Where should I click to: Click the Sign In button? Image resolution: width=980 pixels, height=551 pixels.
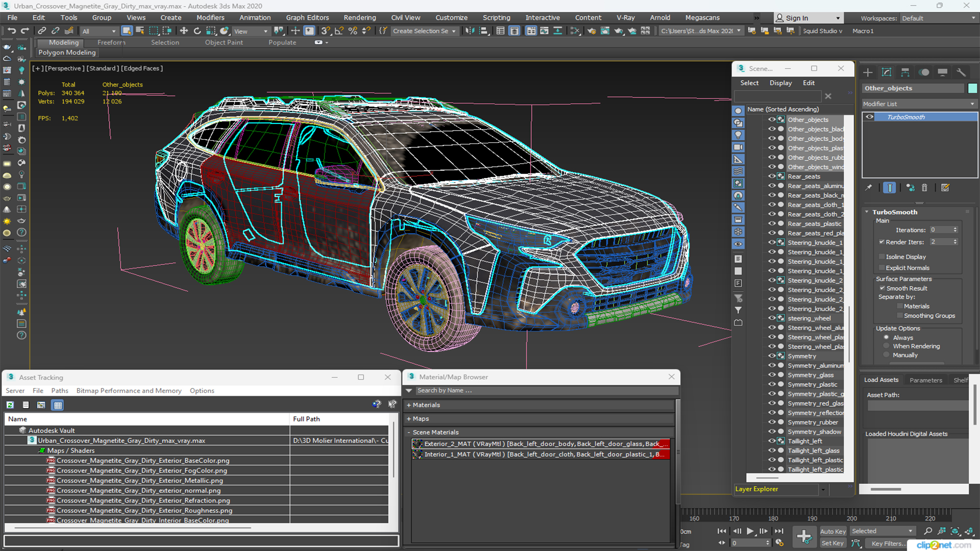pyautogui.click(x=808, y=18)
